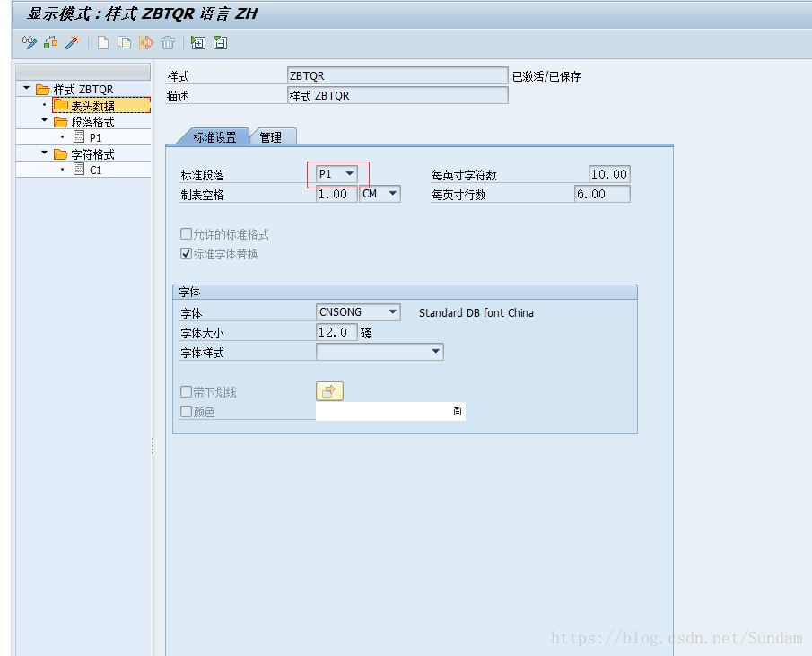The width and height of the screenshot is (812, 656).
Task: Click the expand subtree toolbar icon
Action: pos(198,42)
